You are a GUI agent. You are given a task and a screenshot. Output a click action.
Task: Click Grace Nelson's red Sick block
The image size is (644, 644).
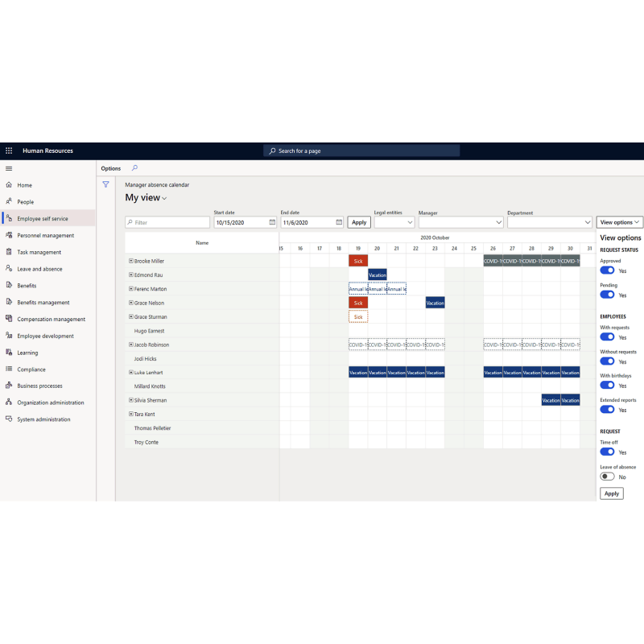pos(358,303)
